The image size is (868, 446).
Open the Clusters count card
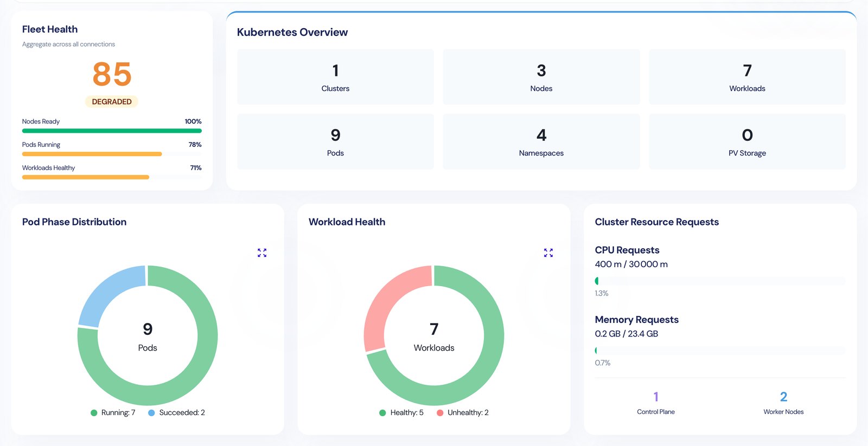click(x=335, y=77)
